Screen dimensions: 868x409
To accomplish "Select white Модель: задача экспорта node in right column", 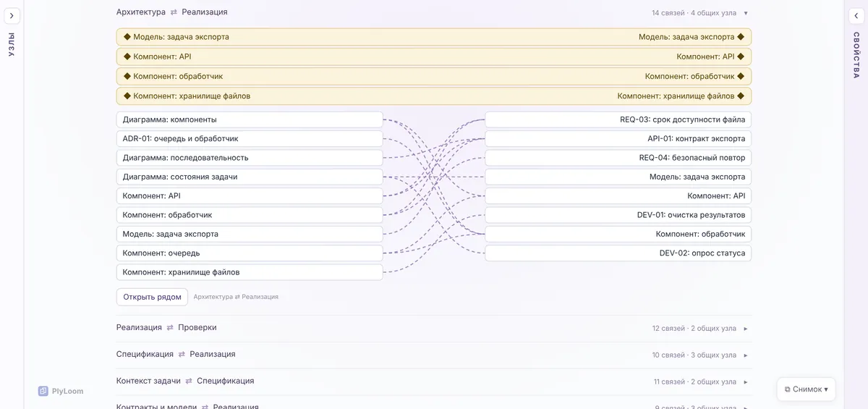I will tap(618, 177).
